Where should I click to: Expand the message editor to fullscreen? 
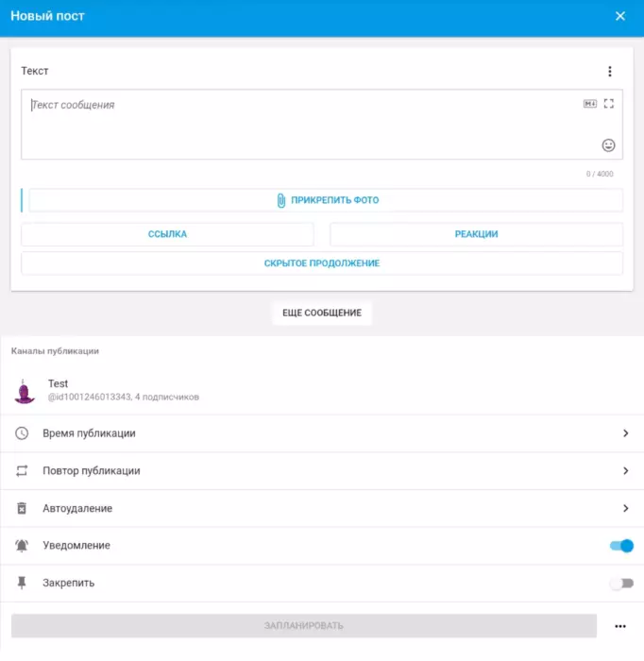(x=609, y=104)
